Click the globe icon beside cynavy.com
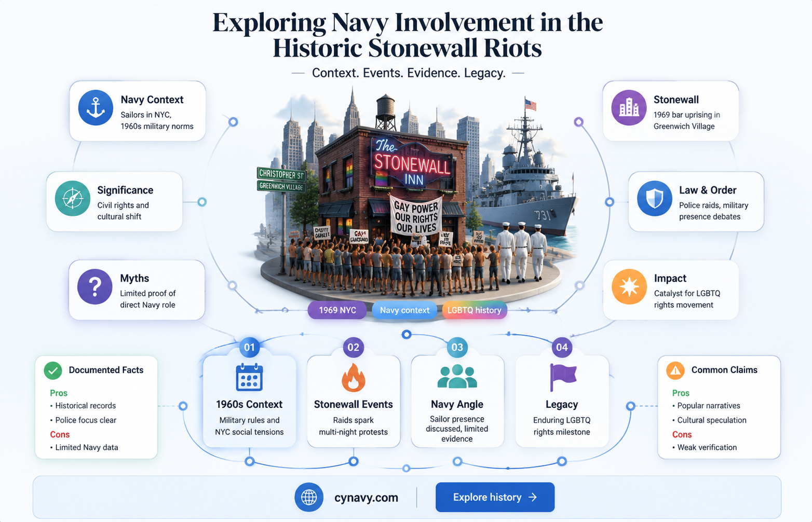 pos(309,497)
